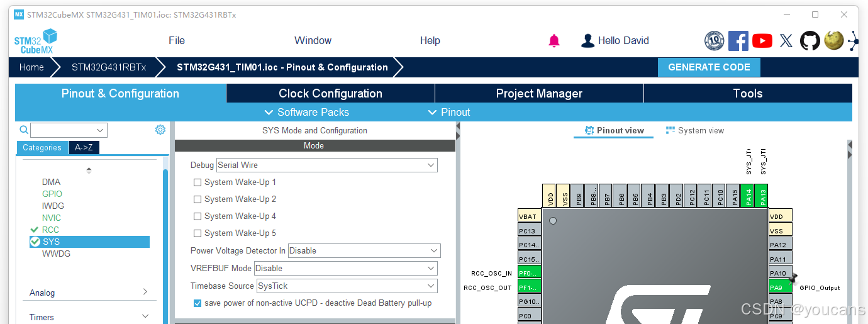Open the YouTube link icon
Image resolution: width=868 pixels, height=324 pixels.
(x=762, y=41)
